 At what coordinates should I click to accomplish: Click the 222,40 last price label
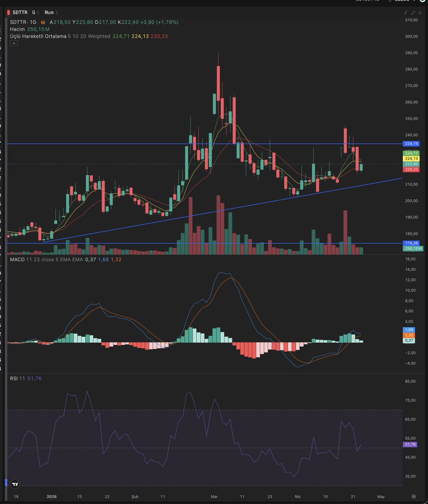tap(411, 164)
